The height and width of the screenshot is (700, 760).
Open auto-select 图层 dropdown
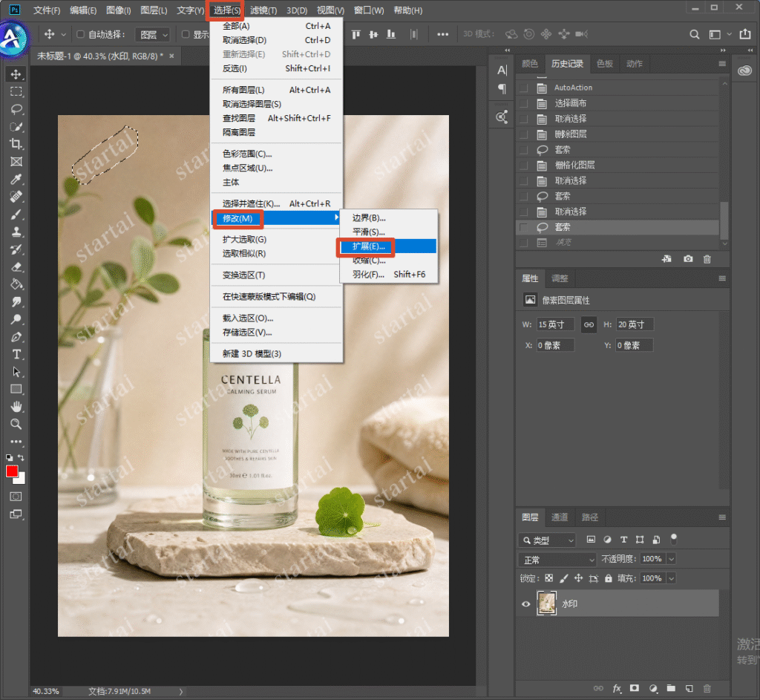[x=152, y=34]
